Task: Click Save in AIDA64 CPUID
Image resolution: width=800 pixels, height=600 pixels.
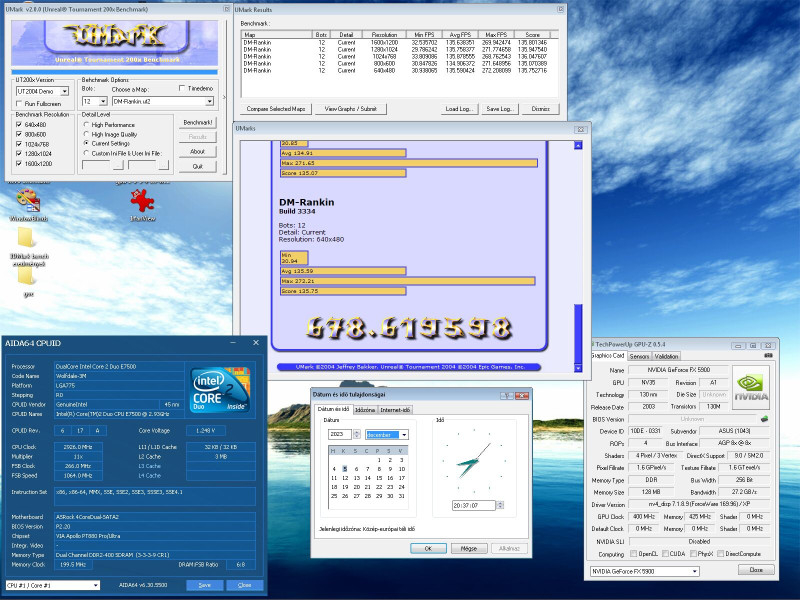Action: point(205,585)
